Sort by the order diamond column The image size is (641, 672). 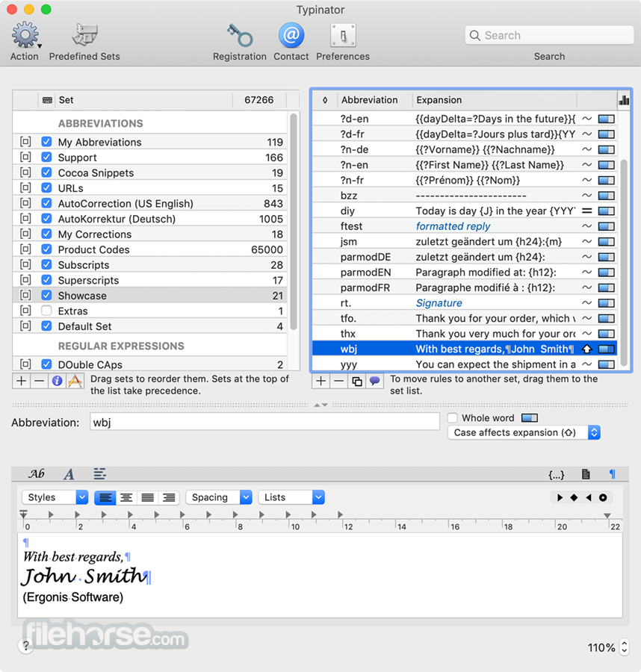tap(325, 100)
